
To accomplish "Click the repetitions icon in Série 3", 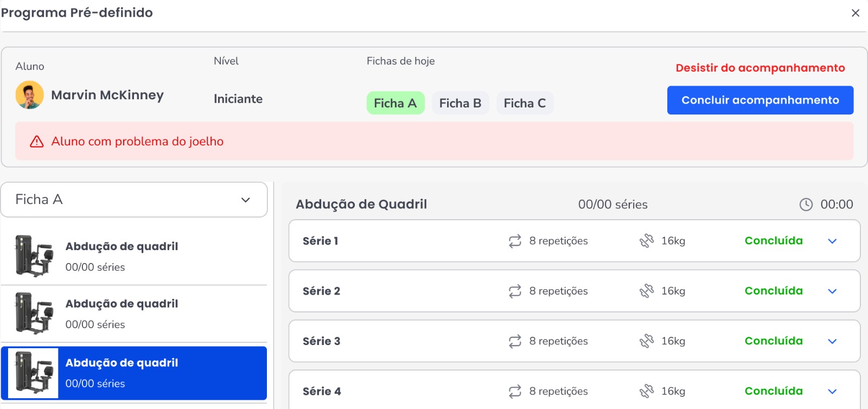I will [x=515, y=341].
